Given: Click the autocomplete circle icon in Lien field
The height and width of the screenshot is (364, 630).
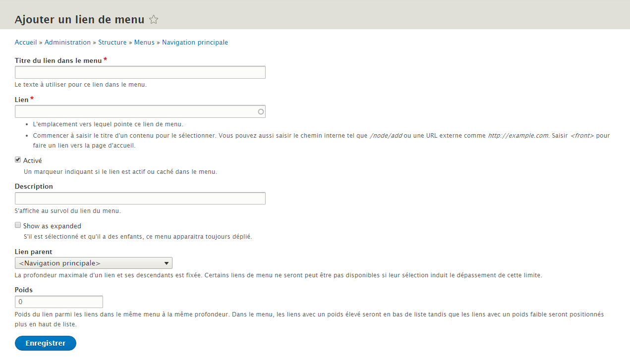Looking at the screenshot, I should tap(261, 112).
